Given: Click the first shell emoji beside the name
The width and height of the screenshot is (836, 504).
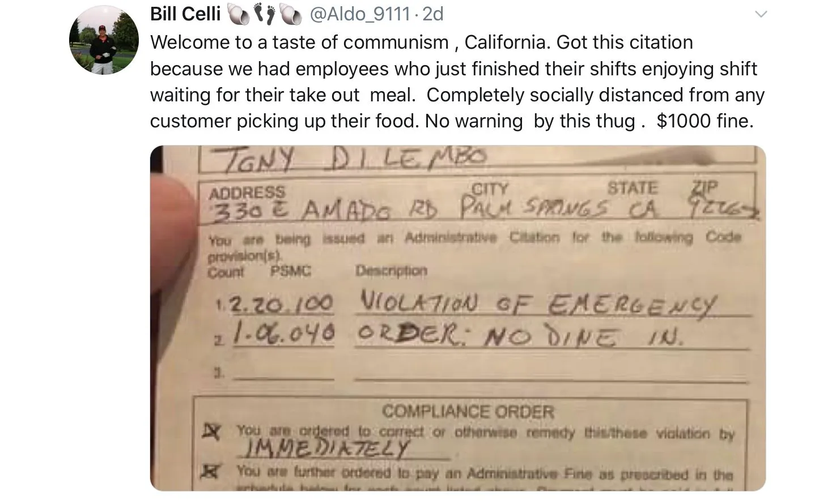Looking at the screenshot, I should click(x=237, y=14).
